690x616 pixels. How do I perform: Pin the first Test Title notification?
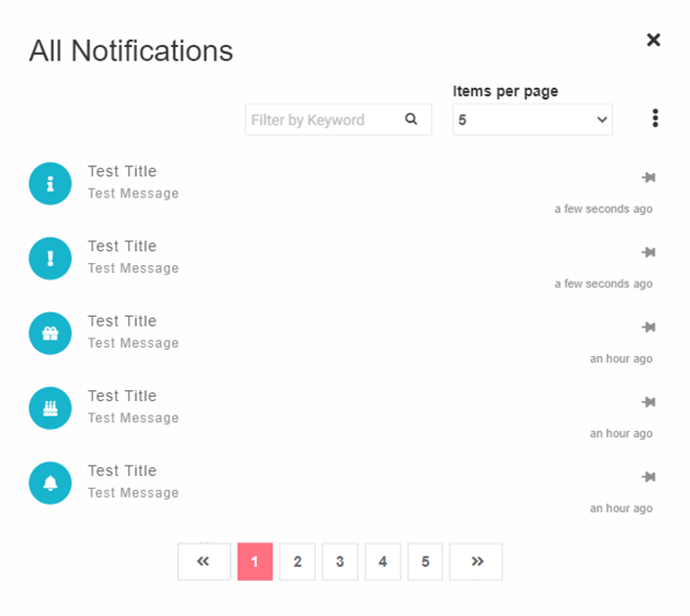point(648,178)
